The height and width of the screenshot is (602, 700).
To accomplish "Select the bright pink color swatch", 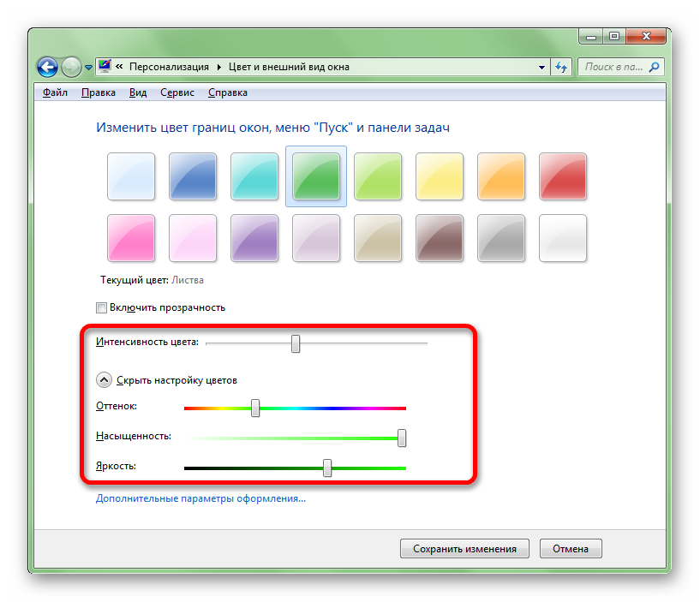I will click(131, 238).
